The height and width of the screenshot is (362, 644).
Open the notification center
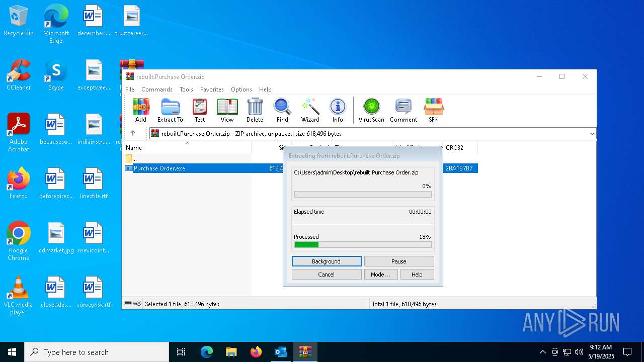627,352
